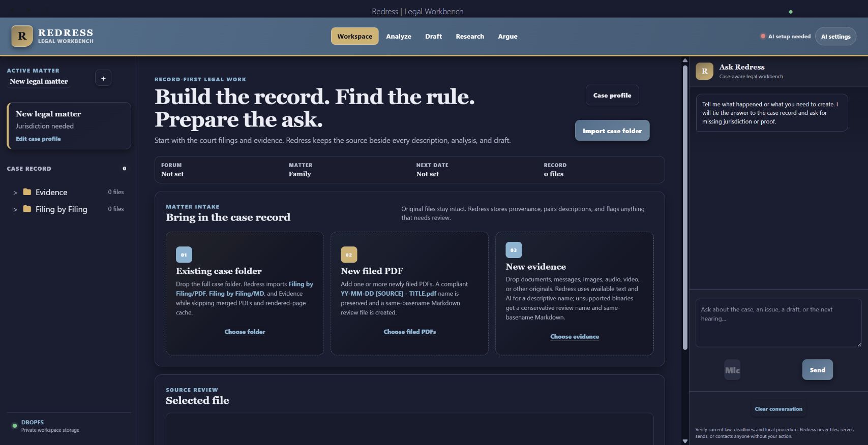Open the New legal matter selector
868x445 pixels.
[39, 81]
